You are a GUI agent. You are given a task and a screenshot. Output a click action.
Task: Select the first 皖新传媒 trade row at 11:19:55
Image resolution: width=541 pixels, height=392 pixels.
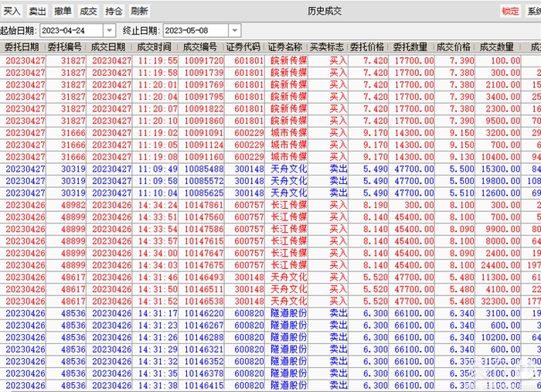point(270,60)
